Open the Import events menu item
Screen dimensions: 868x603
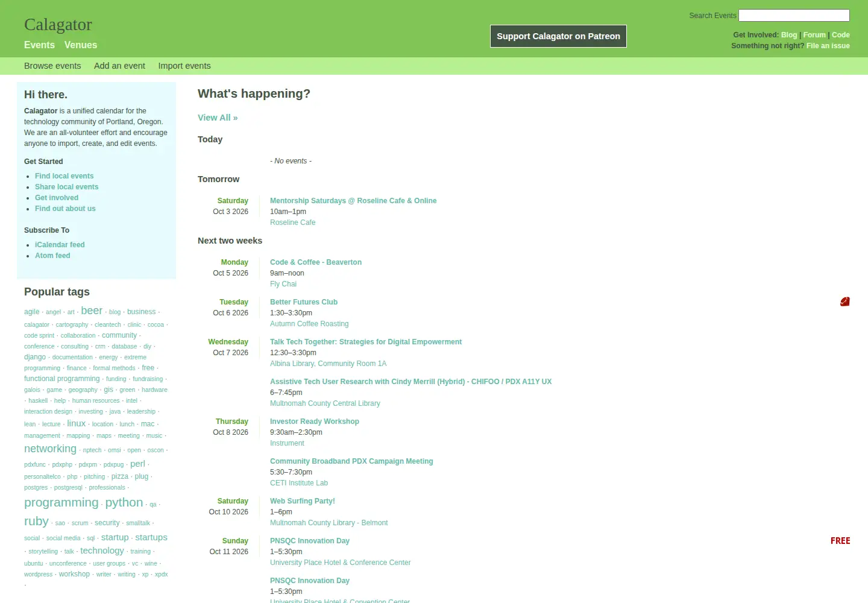[x=184, y=66]
